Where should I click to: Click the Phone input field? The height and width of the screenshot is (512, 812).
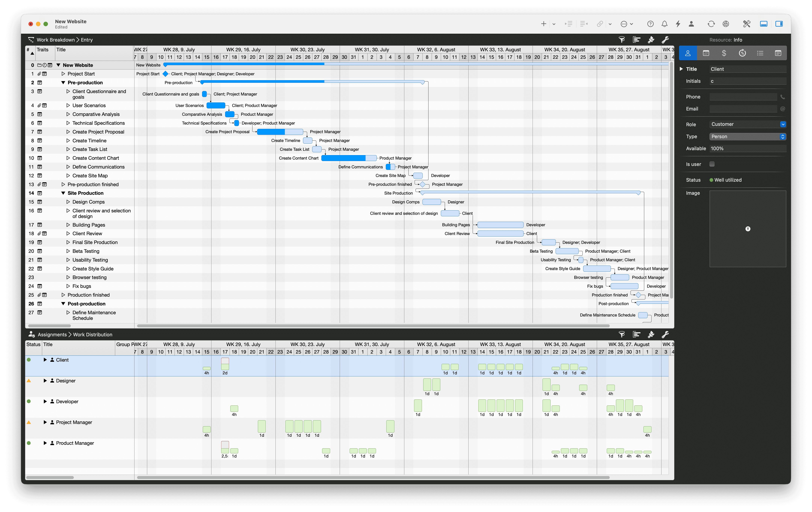click(x=743, y=97)
